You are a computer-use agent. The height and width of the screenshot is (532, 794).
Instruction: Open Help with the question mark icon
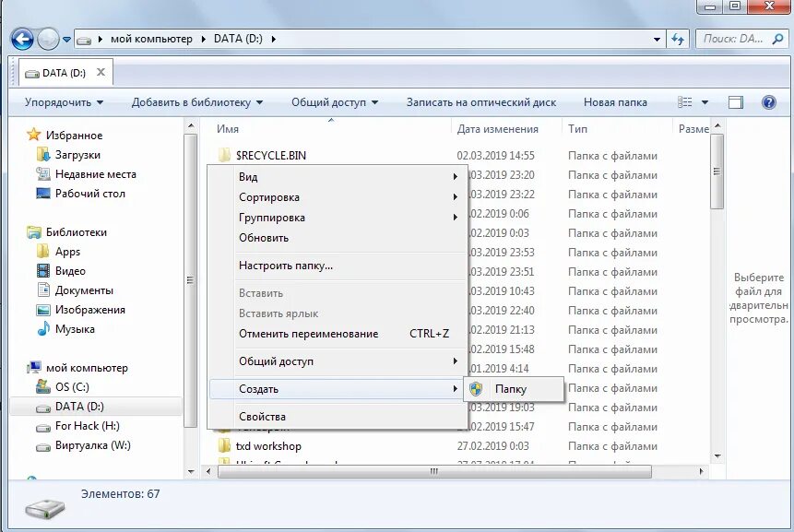(x=769, y=102)
